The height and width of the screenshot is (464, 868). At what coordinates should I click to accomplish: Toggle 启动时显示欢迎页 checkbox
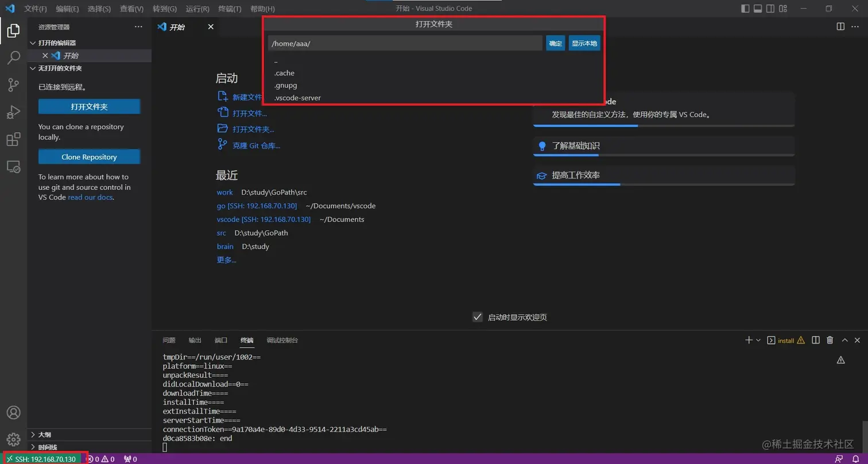(477, 317)
